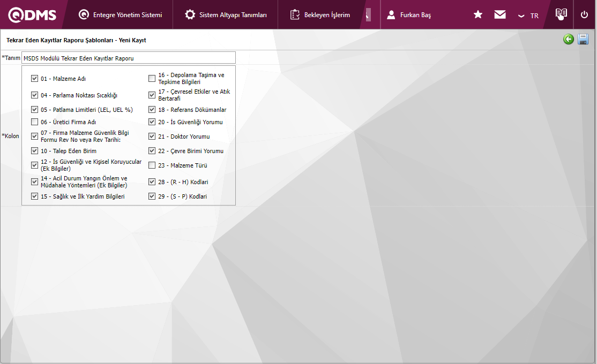Click the power logout icon

[x=584, y=15]
